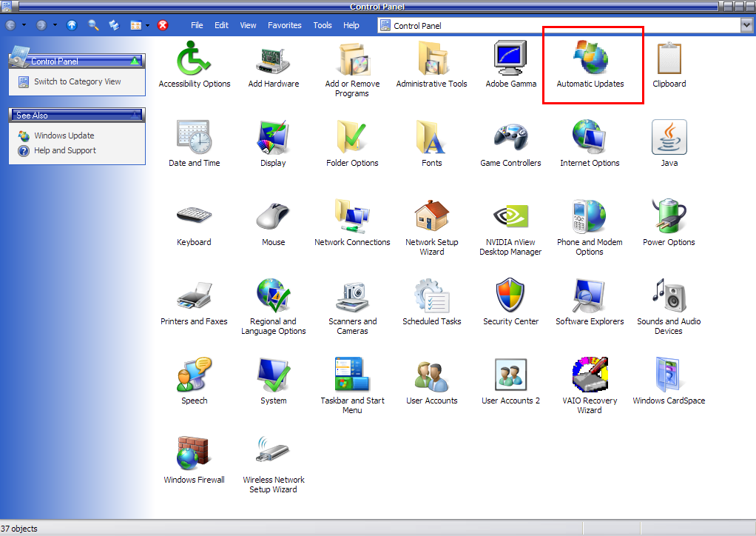Select the Game Controllers icon
Screen dimensions: 756x536
click(510, 137)
